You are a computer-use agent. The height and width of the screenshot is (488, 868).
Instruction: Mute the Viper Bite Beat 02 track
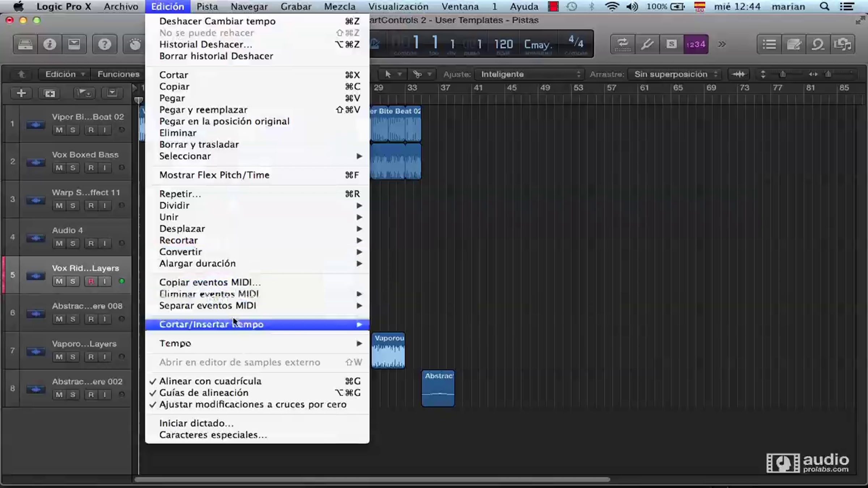point(59,130)
